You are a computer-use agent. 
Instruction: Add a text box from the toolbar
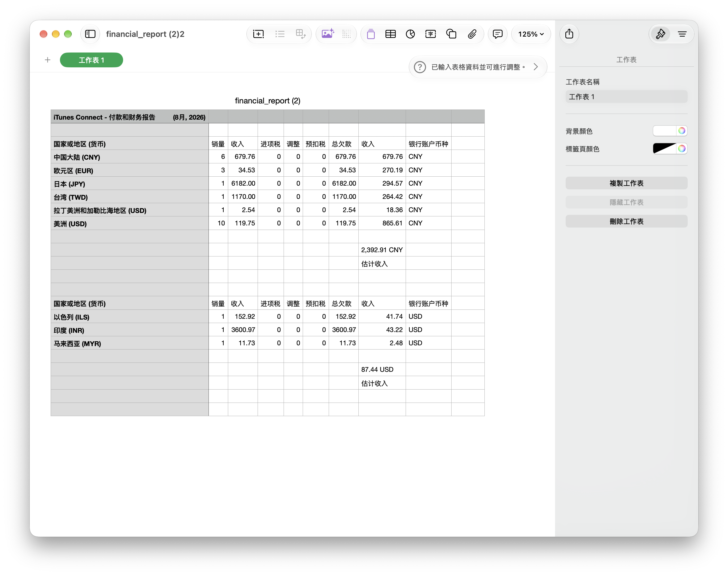point(430,34)
